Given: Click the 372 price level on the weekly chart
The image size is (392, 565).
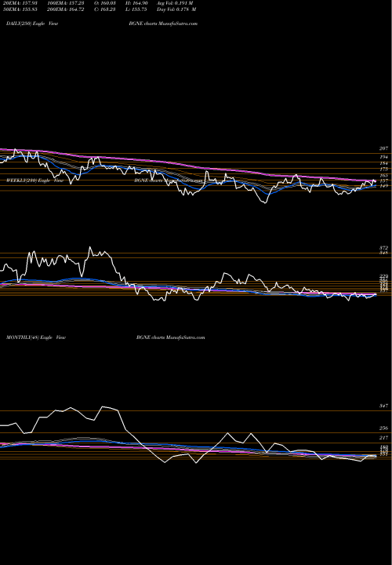Looking at the screenshot, I should coord(383,248).
